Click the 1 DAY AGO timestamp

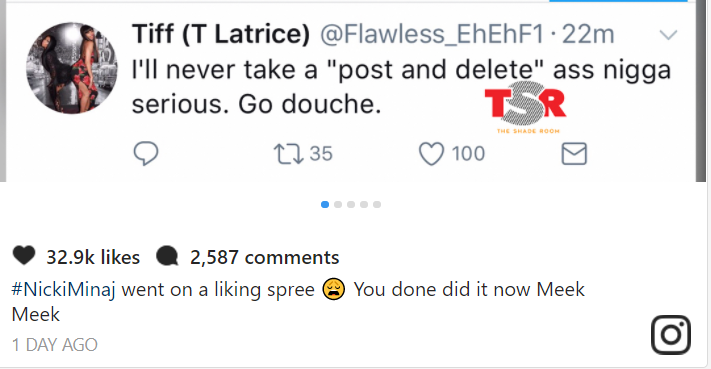click(x=54, y=345)
